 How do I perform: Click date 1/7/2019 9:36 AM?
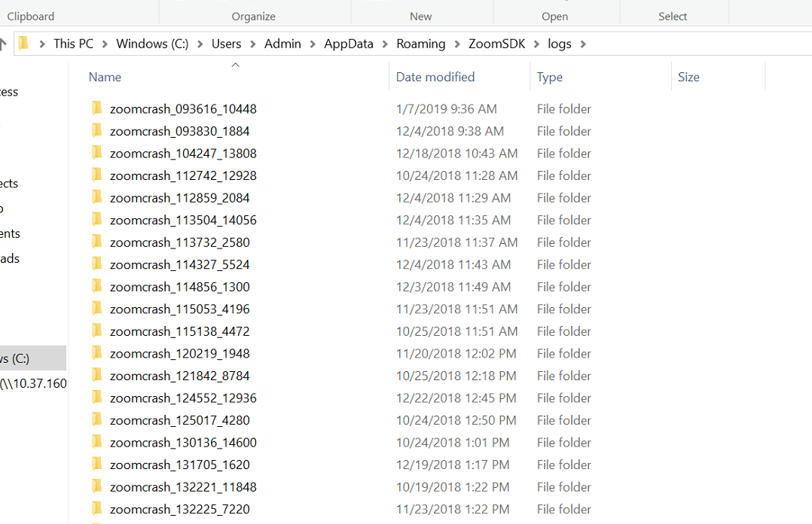coord(447,108)
